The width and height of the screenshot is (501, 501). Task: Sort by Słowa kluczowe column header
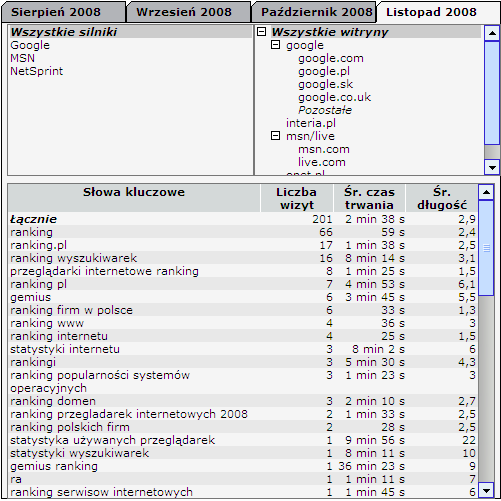point(134,198)
